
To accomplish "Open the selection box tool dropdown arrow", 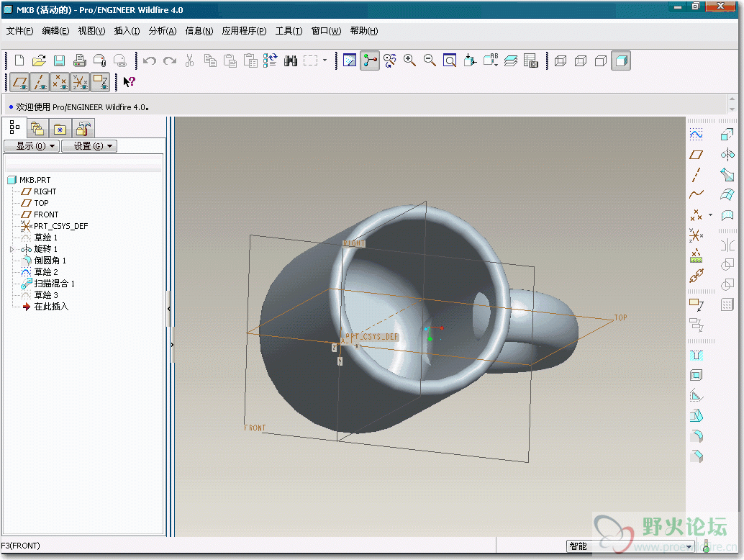I will (x=325, y=60).
